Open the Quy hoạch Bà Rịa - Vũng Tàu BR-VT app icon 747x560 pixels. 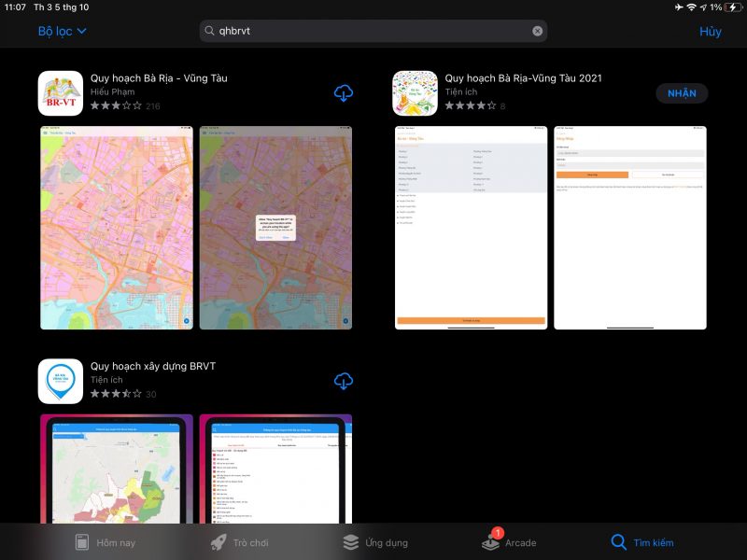coord(61,93)
